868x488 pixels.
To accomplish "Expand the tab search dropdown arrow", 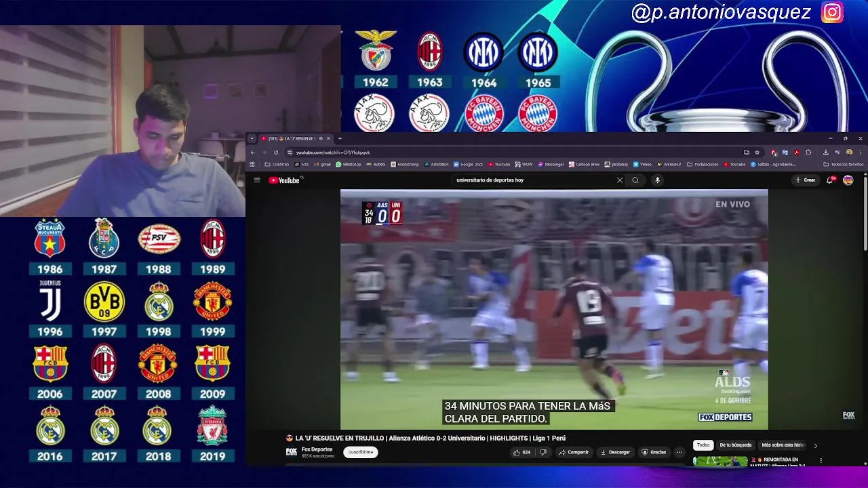I will click(x=252, y=138).
